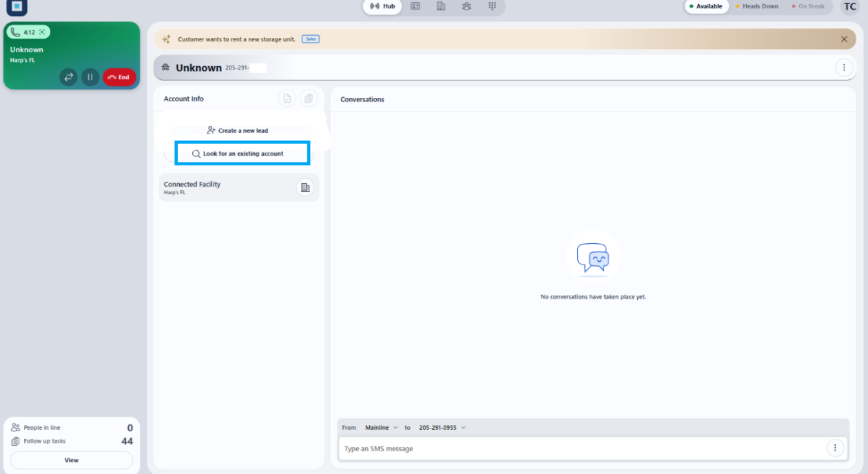The image size is (868, 474).
Task: Click the Account Info panel heading
Action: tap(184, 99)
